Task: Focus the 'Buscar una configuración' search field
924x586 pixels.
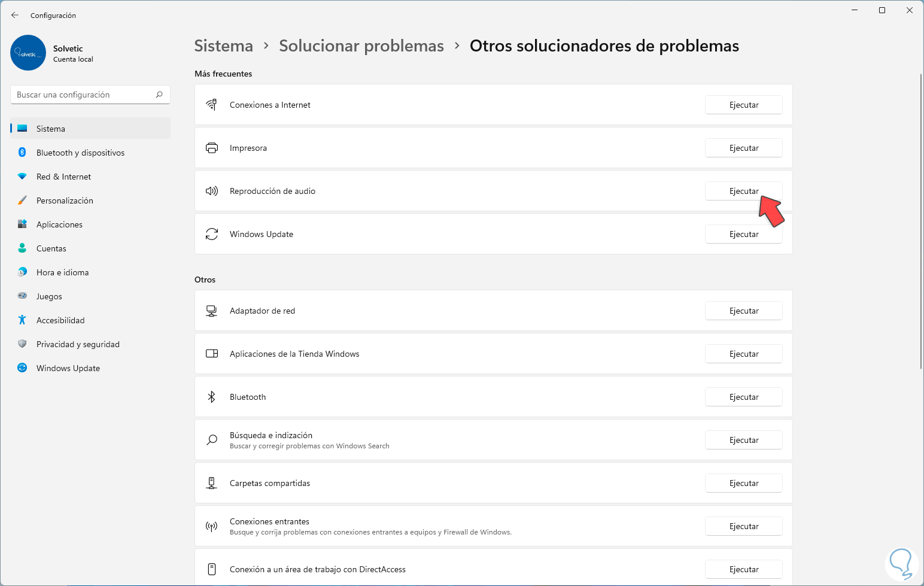Action: coord(84,95)
